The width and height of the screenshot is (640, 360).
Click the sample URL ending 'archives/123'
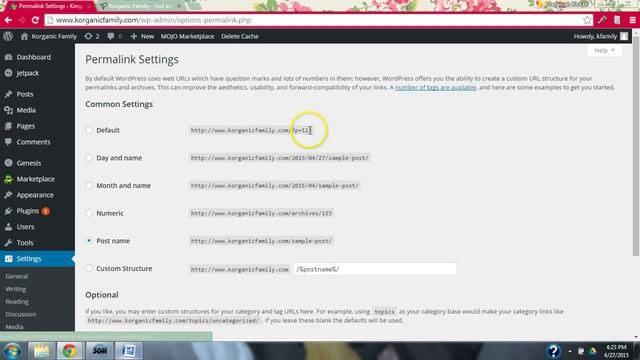tap(261, 213)
